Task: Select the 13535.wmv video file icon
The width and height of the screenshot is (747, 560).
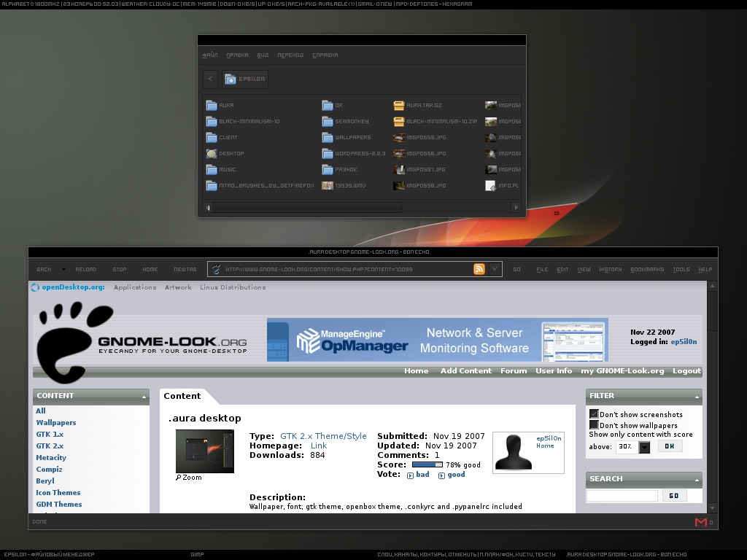Action: click(328, 186)
